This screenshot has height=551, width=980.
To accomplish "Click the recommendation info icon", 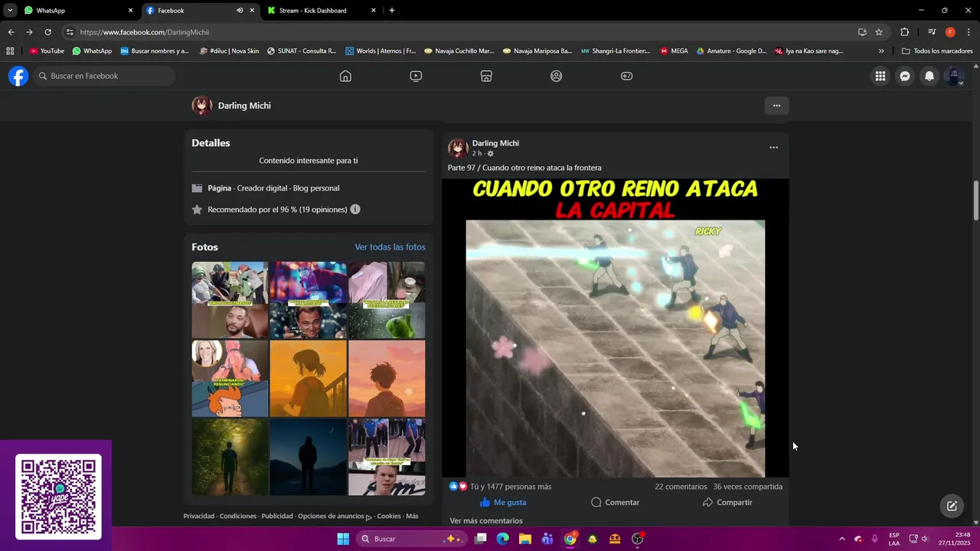I will [355, 209].
